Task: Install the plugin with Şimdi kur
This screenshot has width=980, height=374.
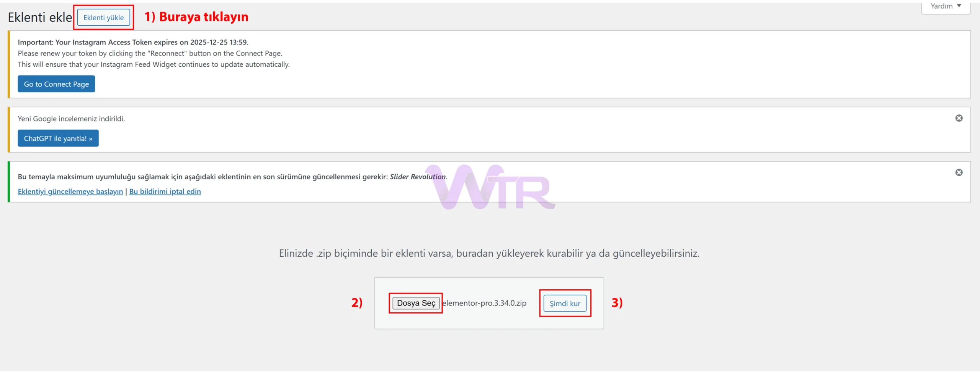Action: [565, 303]
